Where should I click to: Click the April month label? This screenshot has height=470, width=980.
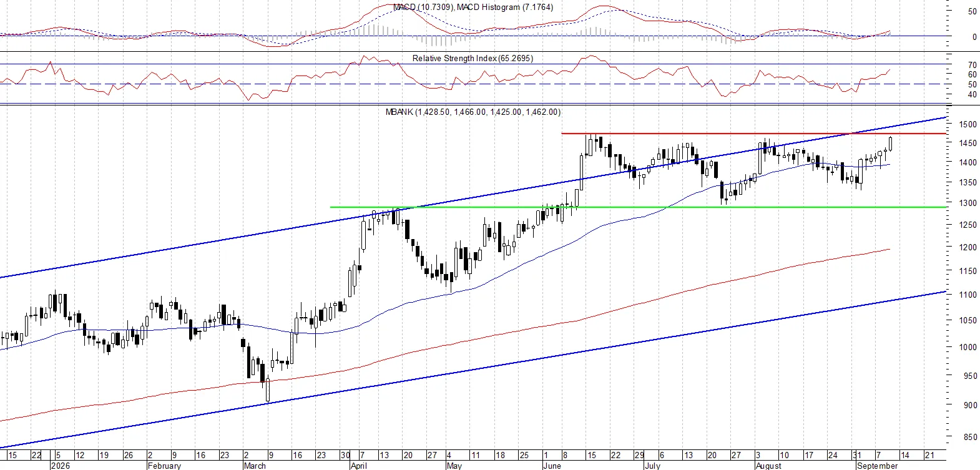pyautogui.click(x=358, y=466)
